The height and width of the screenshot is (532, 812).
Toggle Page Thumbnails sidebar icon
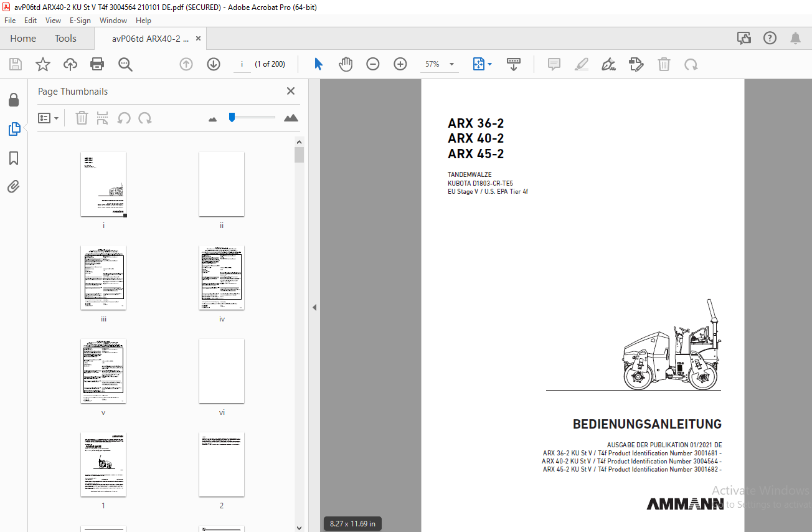(14, 129)
